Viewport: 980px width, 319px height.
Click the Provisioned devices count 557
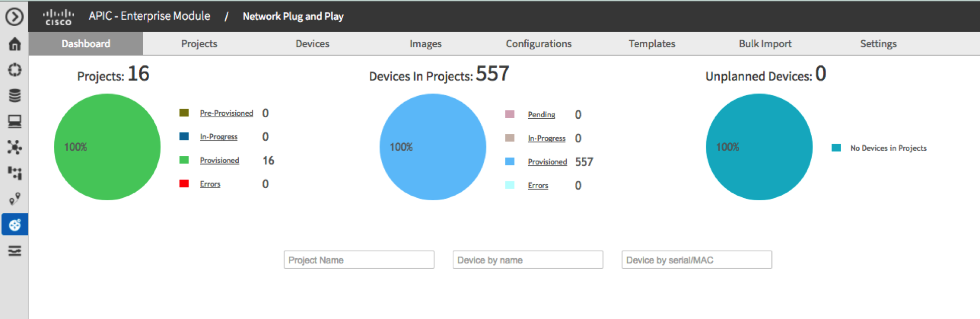(584, 162)
